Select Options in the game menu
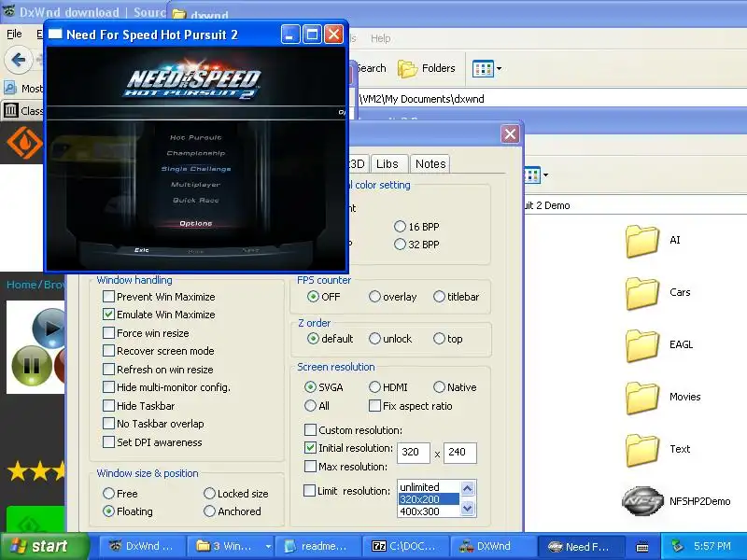This screenshot has width=747, height=560. pos(196,223)
